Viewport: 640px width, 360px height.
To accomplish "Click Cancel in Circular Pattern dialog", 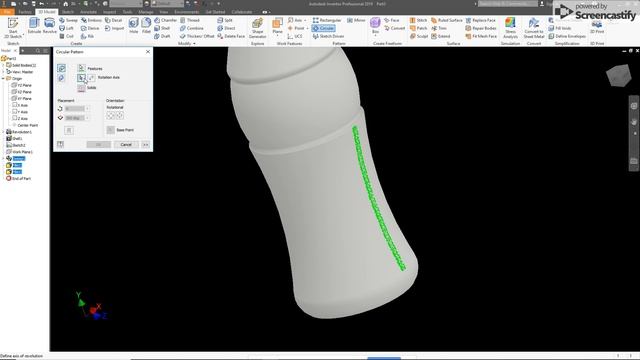I will click(126, 144).
